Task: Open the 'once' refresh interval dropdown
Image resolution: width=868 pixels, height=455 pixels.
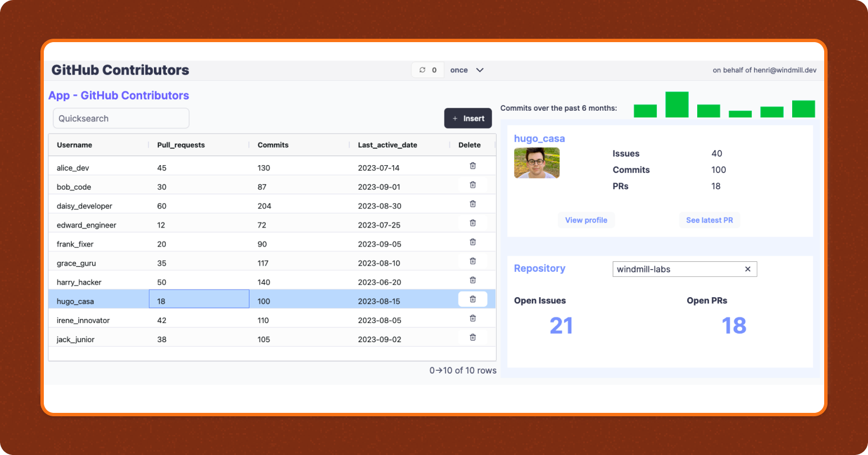Action: click(x=467, y=70)
